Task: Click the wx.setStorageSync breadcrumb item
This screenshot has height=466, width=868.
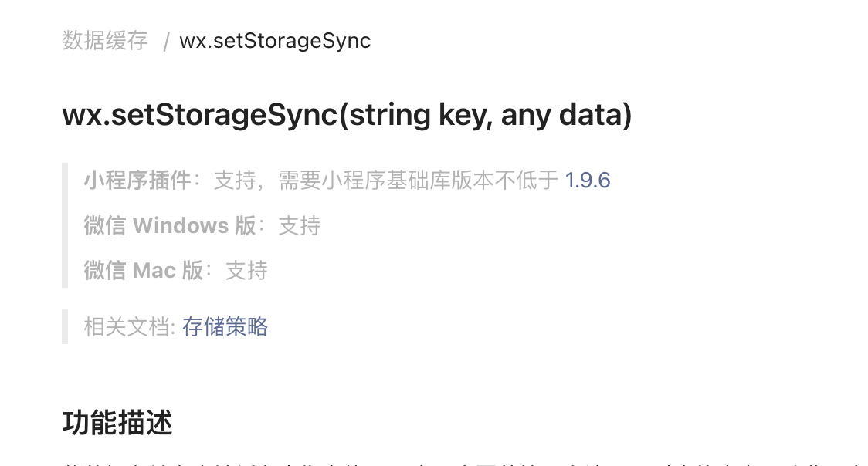Action: pos(275,41)
